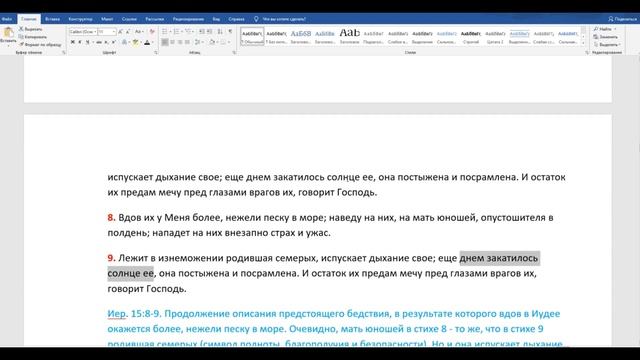This screenshot has height=360, width=640.
Task: Toggle italic formatting
Action: click(x=80, y=42)
